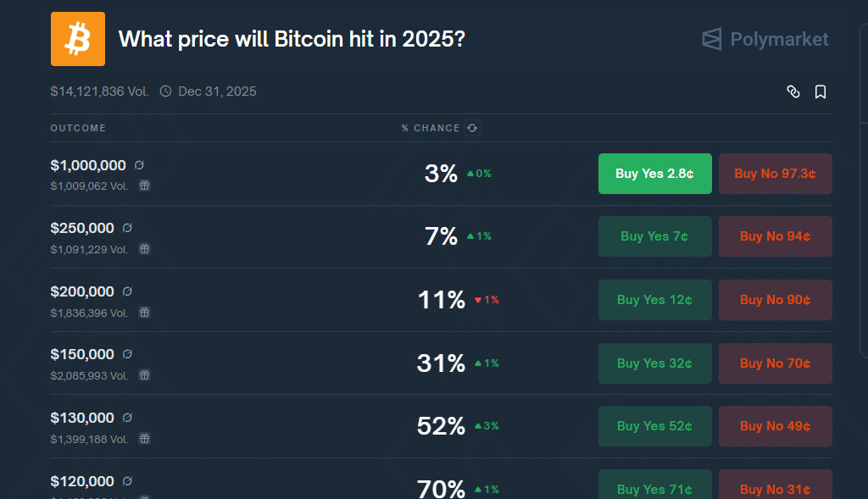The height and width of the screenshot is (499, 868).
Task: Bookmark this Bitcoin market
Action: (821, 91)
